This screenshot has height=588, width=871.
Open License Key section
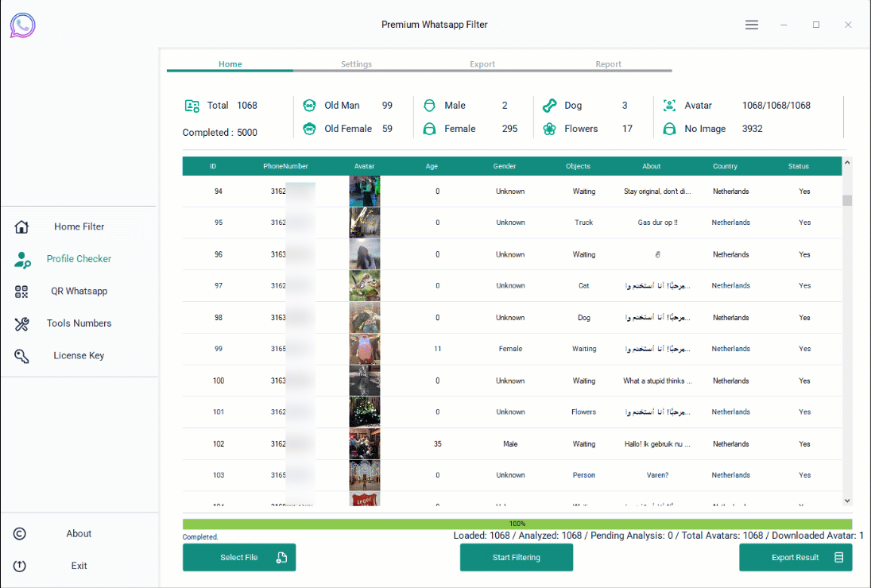[x=79, y=355]
